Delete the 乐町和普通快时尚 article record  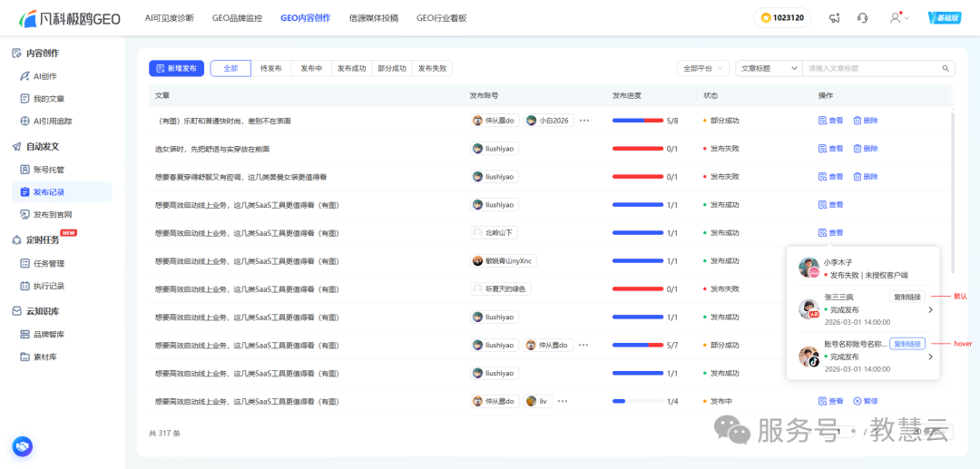(x=866, y=121)
